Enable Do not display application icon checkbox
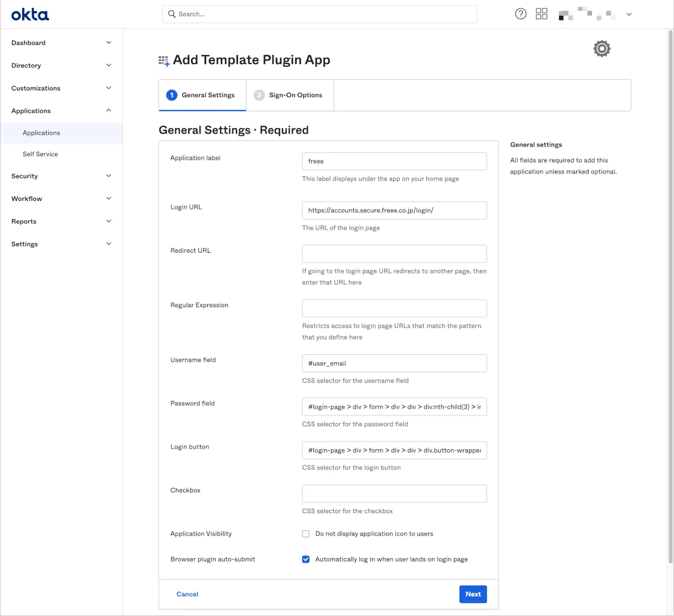Image resolution: width=674 pixels, height=616 pixels. [x=306, y=534]
